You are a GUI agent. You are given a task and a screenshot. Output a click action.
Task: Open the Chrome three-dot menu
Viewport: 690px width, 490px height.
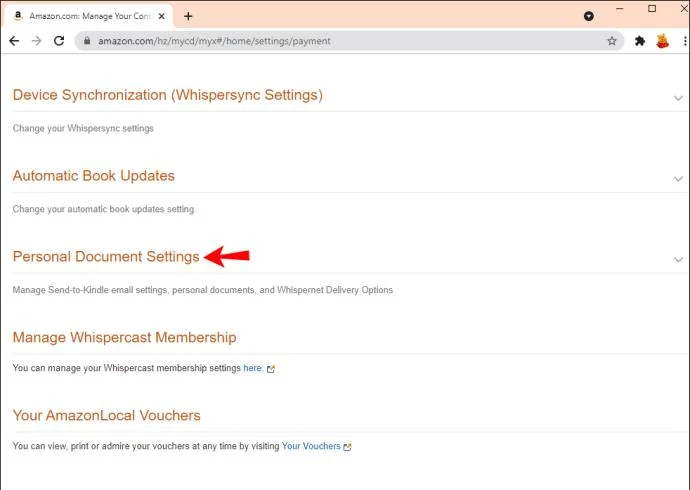(x=685, y=41)
